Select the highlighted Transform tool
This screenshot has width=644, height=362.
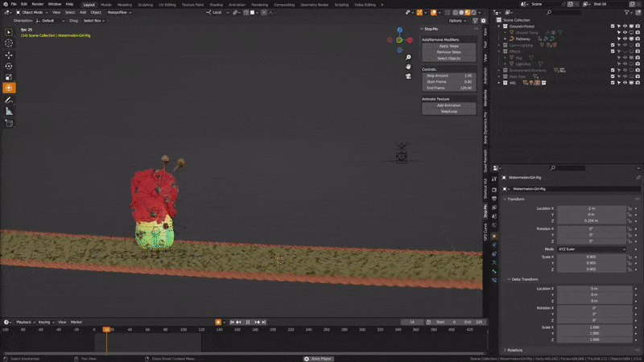pyautogui.click(x=9, y=88)
